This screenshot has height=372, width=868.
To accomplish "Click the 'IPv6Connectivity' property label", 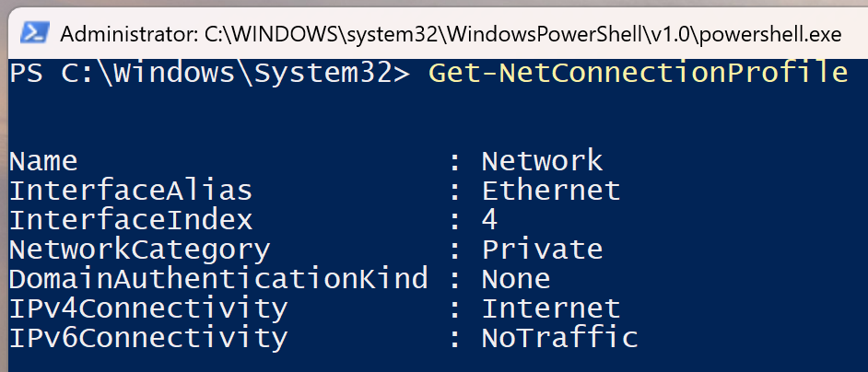I will (148, 338).
